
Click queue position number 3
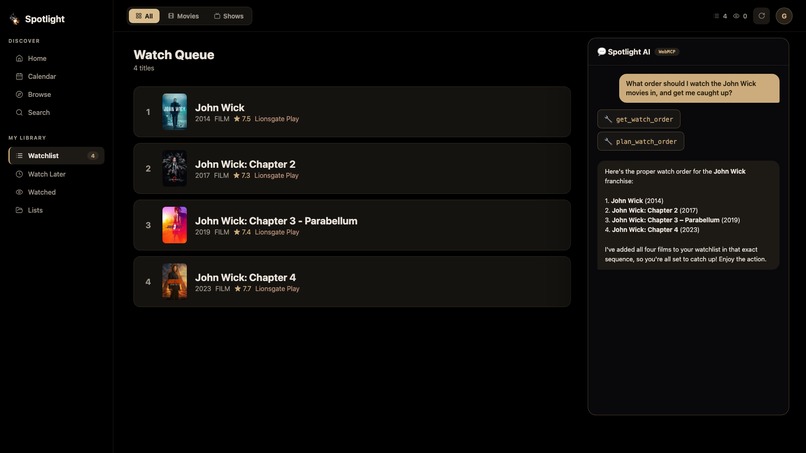(148, 225)
